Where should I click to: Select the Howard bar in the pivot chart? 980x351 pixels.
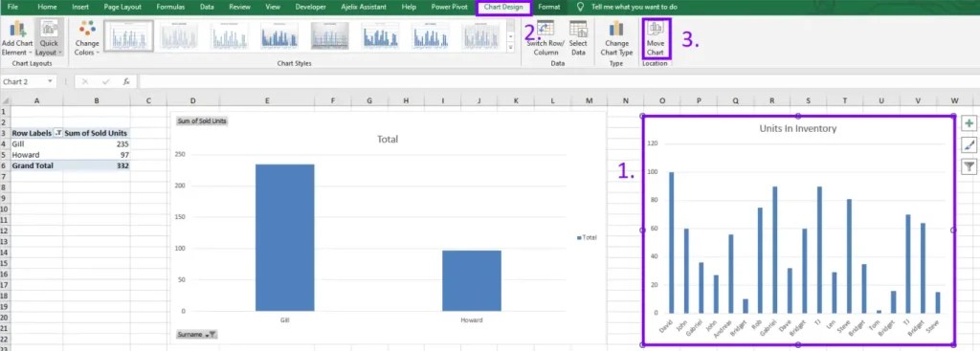471,280
